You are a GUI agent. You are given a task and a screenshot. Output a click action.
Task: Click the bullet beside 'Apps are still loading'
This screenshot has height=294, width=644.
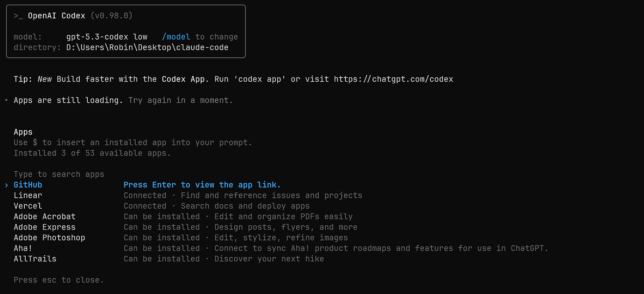tap(6, 100)
